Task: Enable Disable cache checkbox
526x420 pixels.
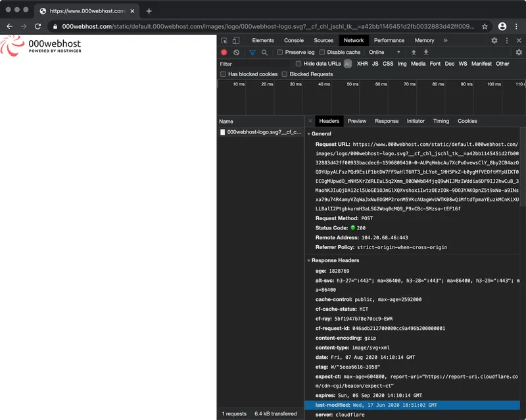Action: coord(322,53)
